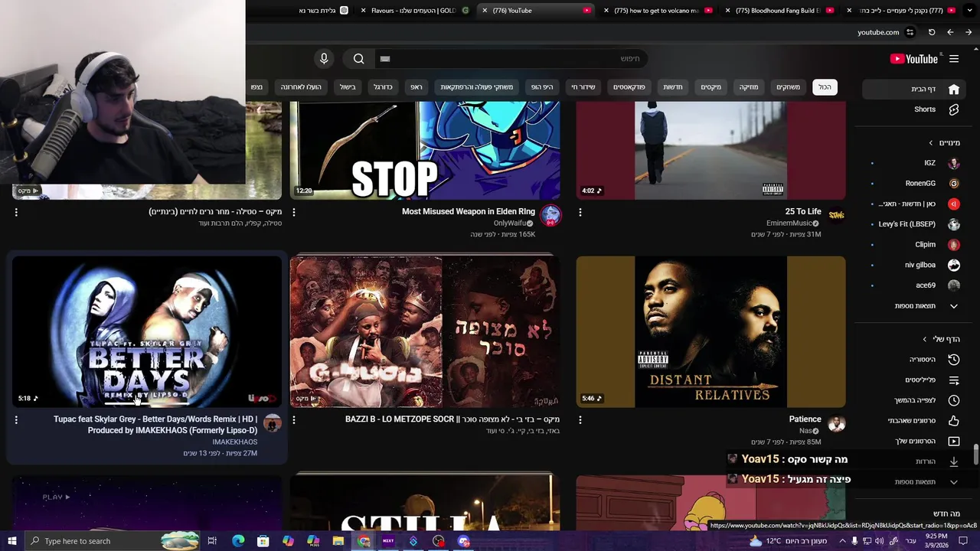Open the Levy's Fit (LBSEP) subscription
980x551 pixels.
(x=913, y=224)
